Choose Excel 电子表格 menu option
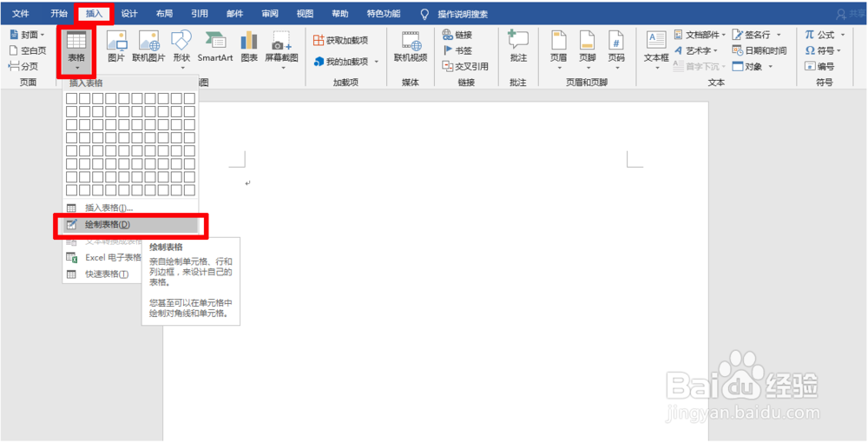868x443 pixels. click(103, 257)
